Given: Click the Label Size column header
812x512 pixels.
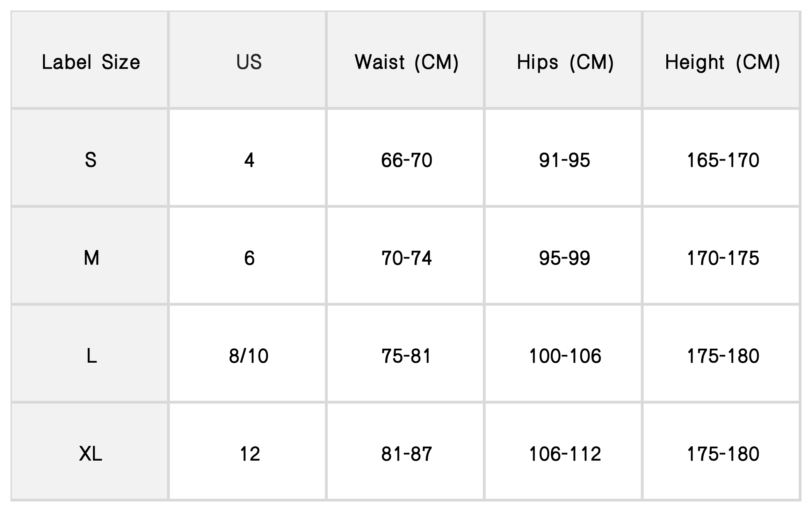Looking at the screenshot, I should pos(91,62).
